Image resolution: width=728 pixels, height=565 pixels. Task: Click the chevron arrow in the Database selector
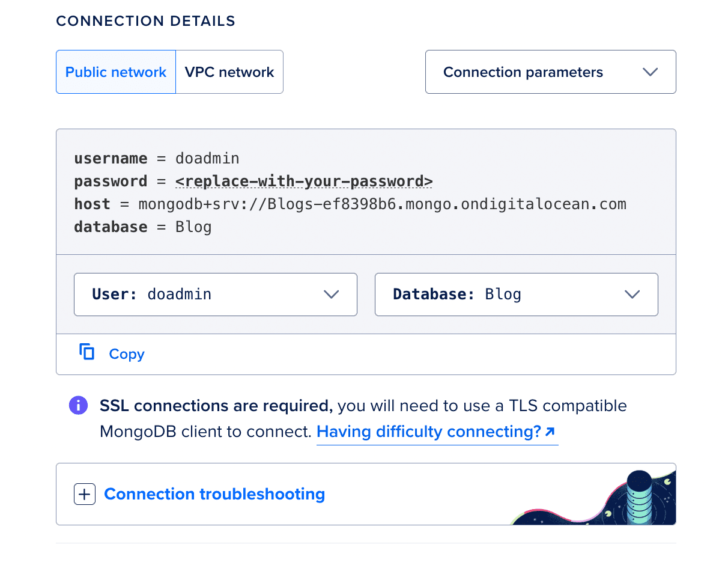(x=632, y=295)
